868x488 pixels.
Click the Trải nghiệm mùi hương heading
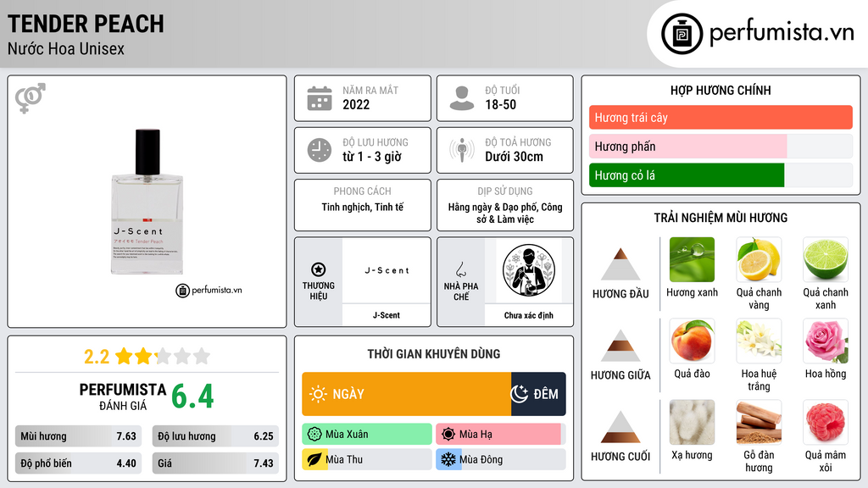coord(721,218)
